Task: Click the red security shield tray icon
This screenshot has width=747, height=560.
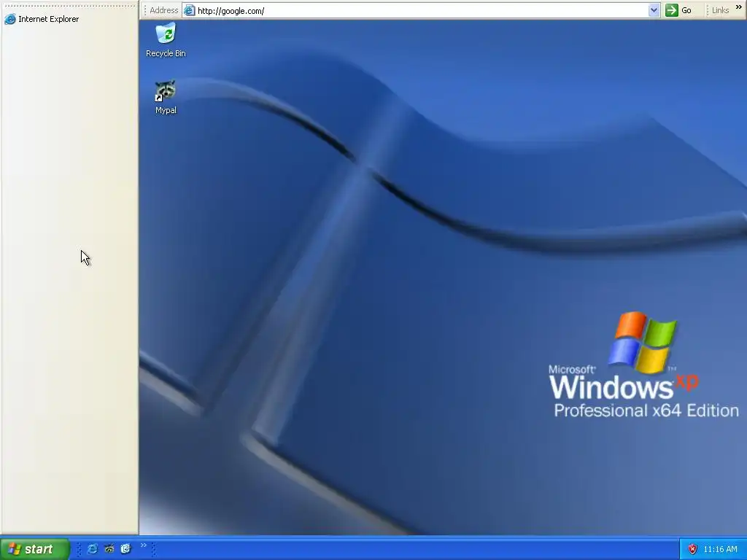Action: pyautogui.click(x=692, y=550)
